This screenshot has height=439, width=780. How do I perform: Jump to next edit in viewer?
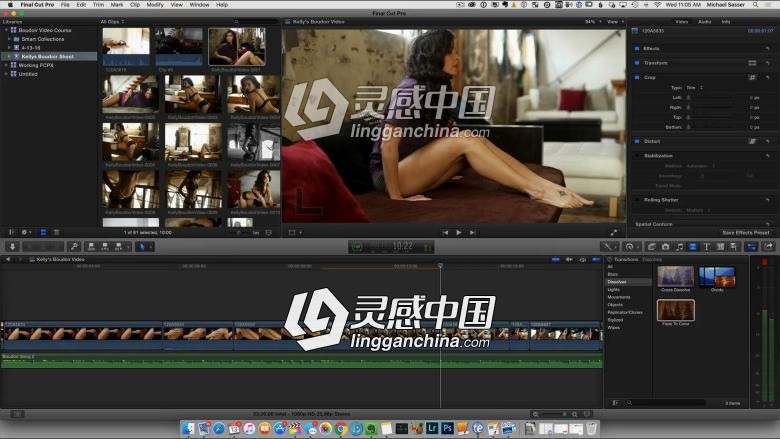click(473, 232)
